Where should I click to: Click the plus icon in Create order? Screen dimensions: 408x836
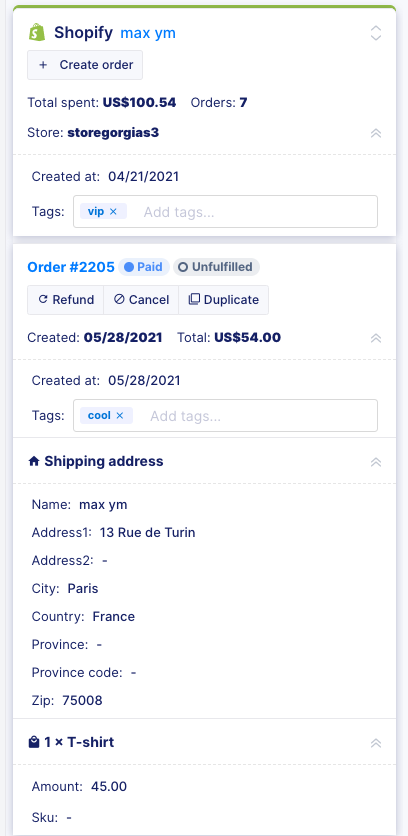[x=43, y=65]
